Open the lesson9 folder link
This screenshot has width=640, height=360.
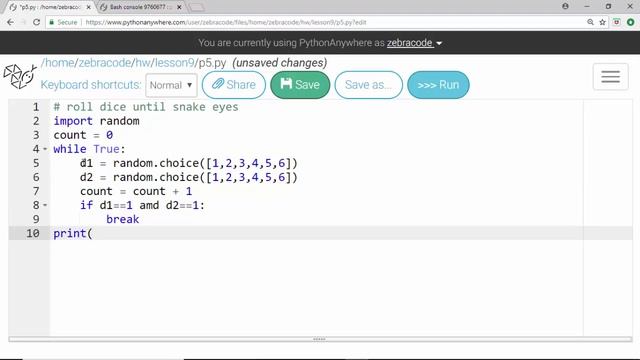[174, 63]
